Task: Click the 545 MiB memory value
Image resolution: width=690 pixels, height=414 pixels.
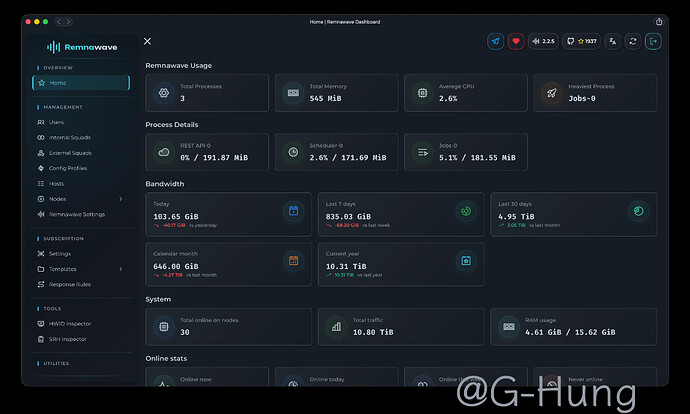Action: pos(325,99)
